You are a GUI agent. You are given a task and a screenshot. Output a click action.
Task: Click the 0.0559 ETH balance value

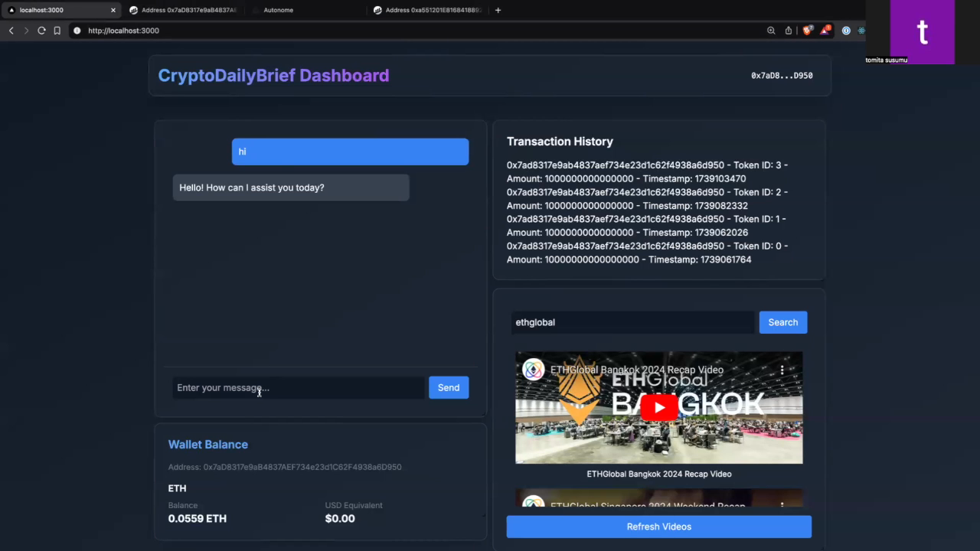[x=198, y=519]
